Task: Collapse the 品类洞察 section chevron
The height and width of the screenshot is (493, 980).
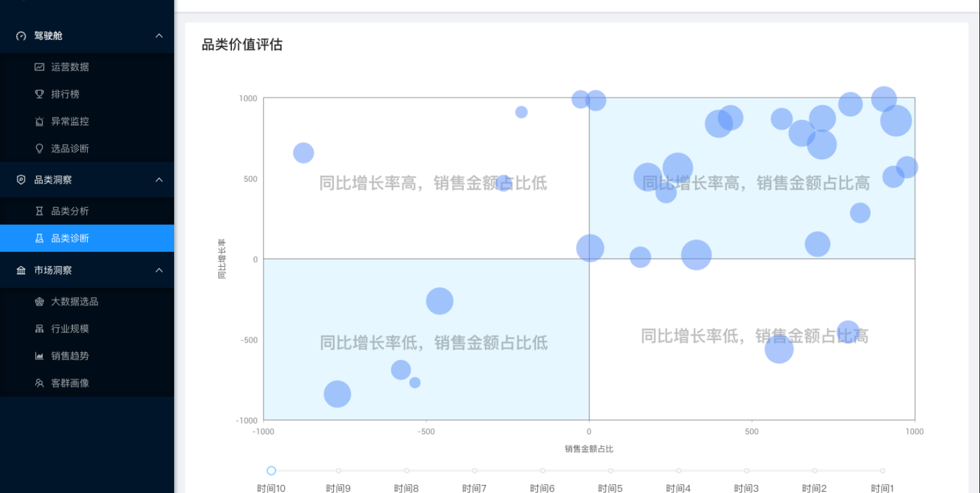Action: tap(159, 180)
